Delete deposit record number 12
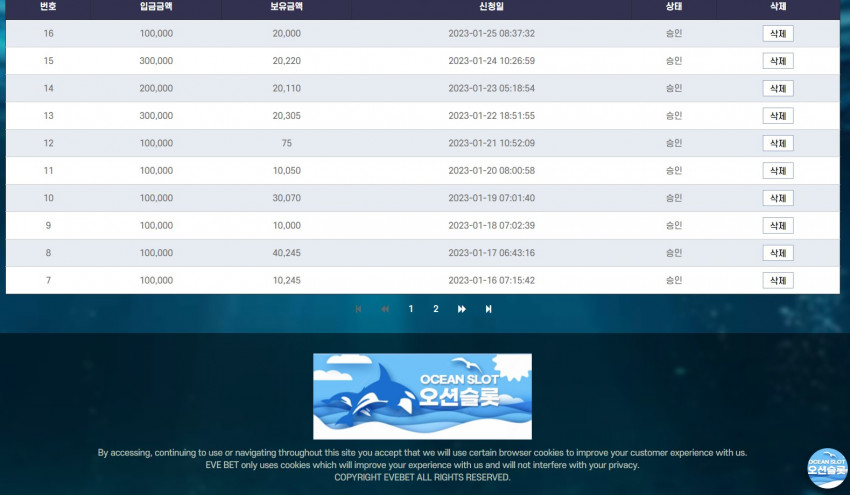 point(778,143)
